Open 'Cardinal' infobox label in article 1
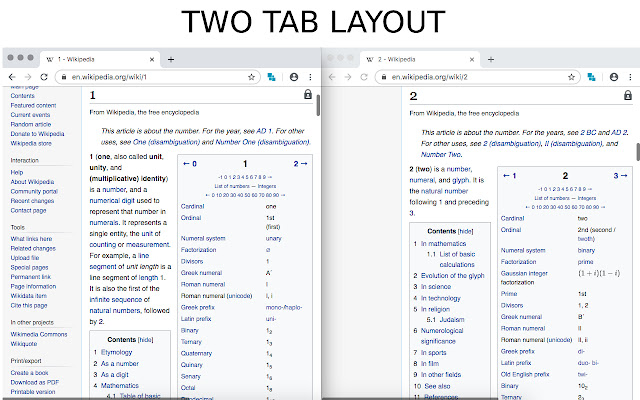Screen dimensions: 640x400 click(x=192, y=206)
